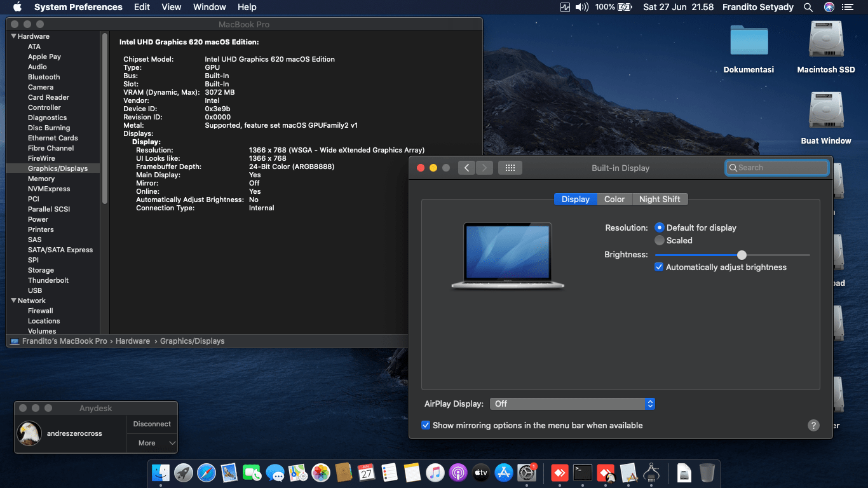Open Finder from the Dock
868x488 pixels.
click(161, 473)
